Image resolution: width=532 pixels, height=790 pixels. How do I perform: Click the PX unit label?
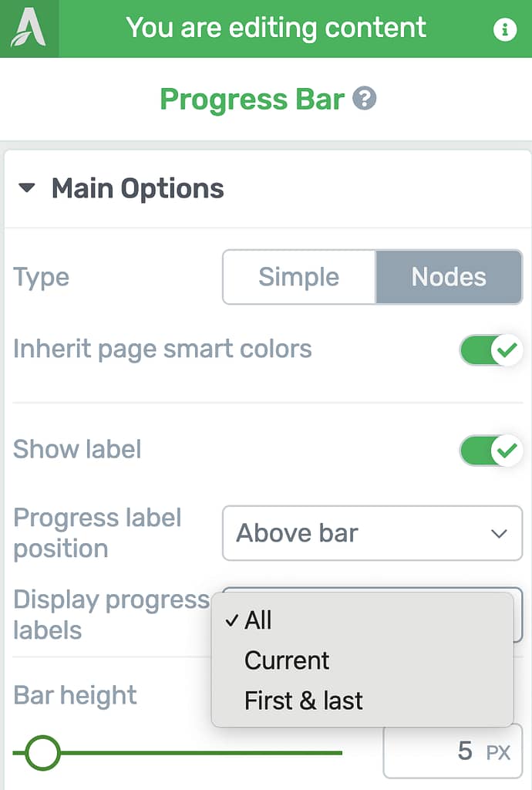498,753
